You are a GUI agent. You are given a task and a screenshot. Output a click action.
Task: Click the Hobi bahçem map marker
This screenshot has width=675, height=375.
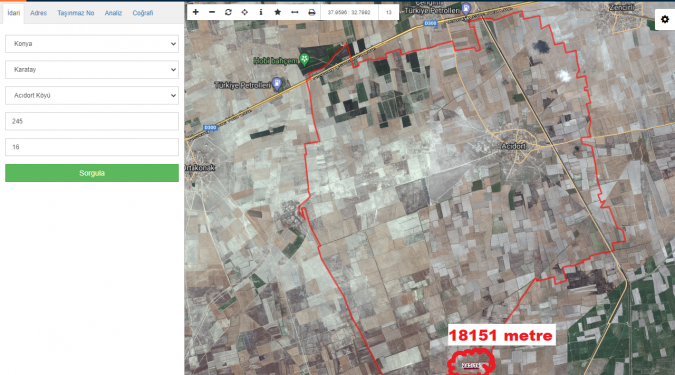pos(304,59)
